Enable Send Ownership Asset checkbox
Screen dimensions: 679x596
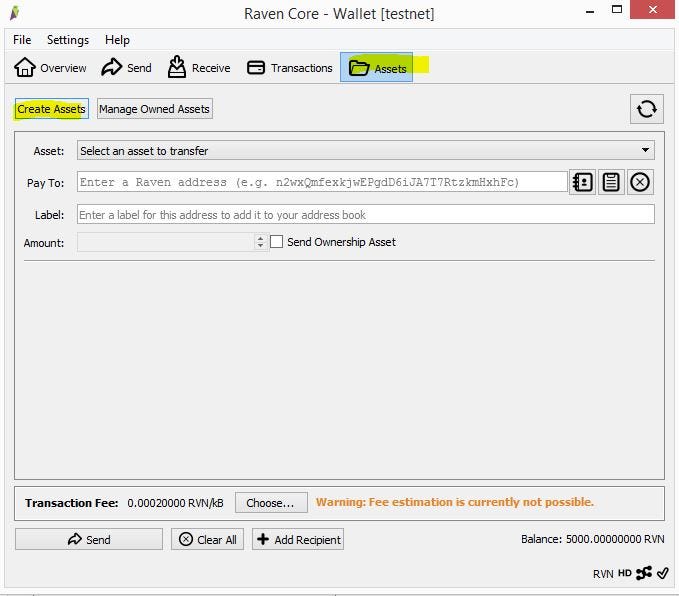click(x=276, y=242)
